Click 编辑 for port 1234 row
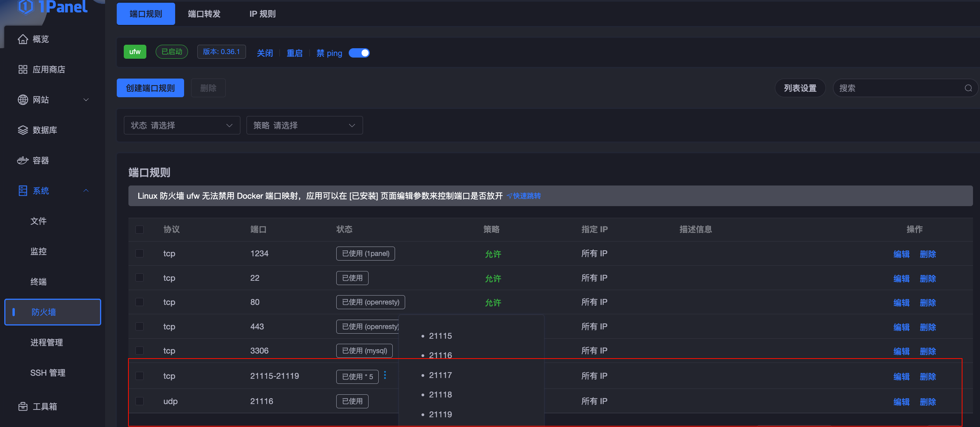Screen dimensions: 980x427 click(x=901, y=254)
